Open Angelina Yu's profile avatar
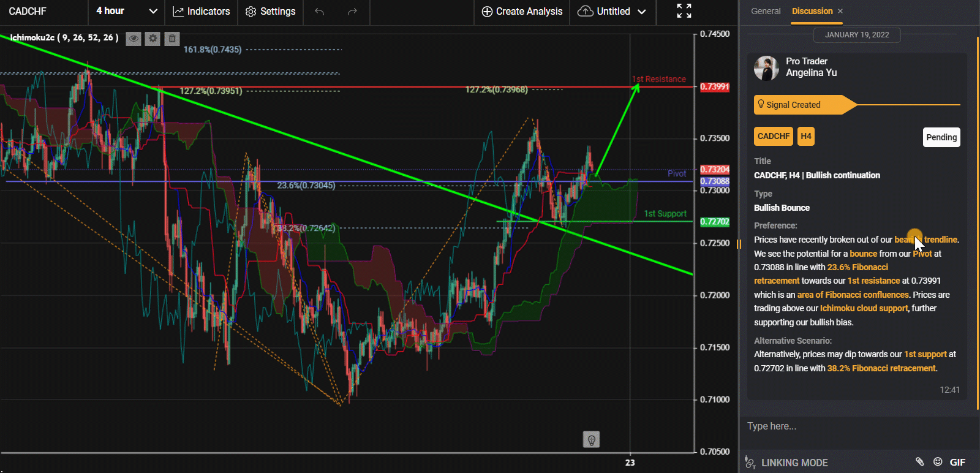This screenshot has width=980, height=473. point(766,68)
